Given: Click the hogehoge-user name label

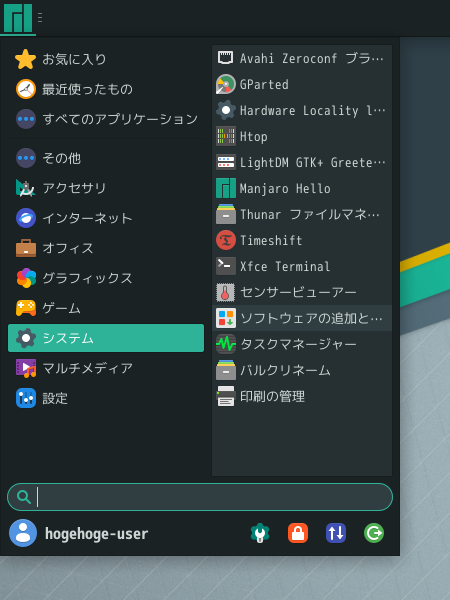Looking at the screenshot, I should [x=96, y=534].
